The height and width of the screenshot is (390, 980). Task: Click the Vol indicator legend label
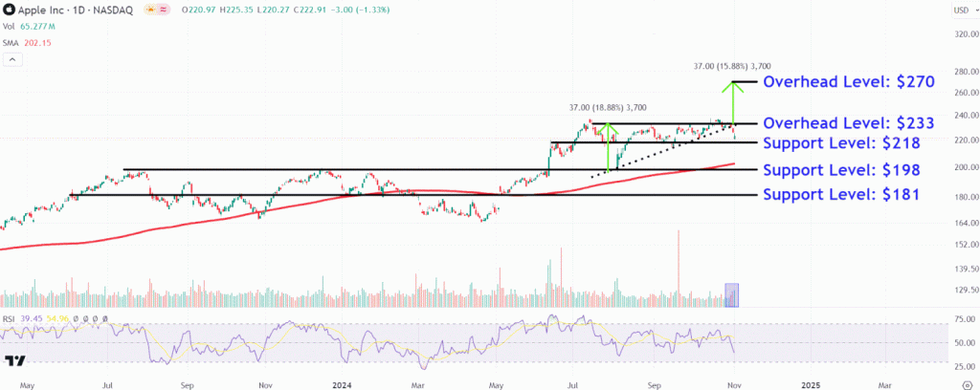tap(9, 27)
